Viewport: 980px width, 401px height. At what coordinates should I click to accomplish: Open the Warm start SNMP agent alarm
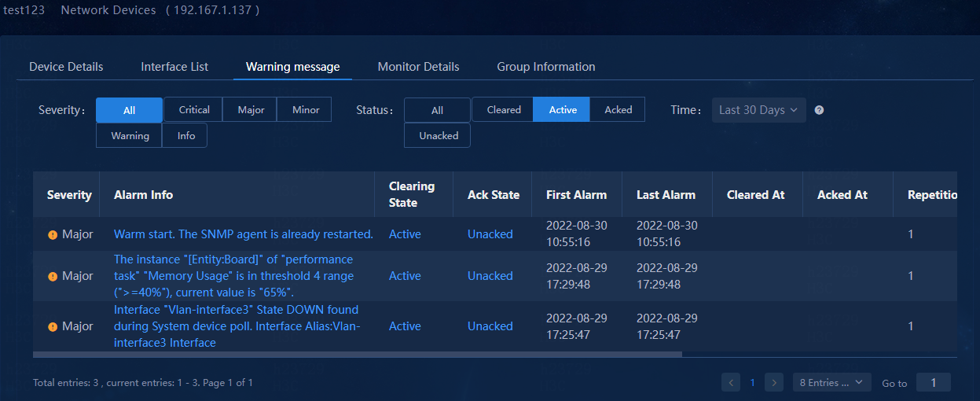pos(244,234)
